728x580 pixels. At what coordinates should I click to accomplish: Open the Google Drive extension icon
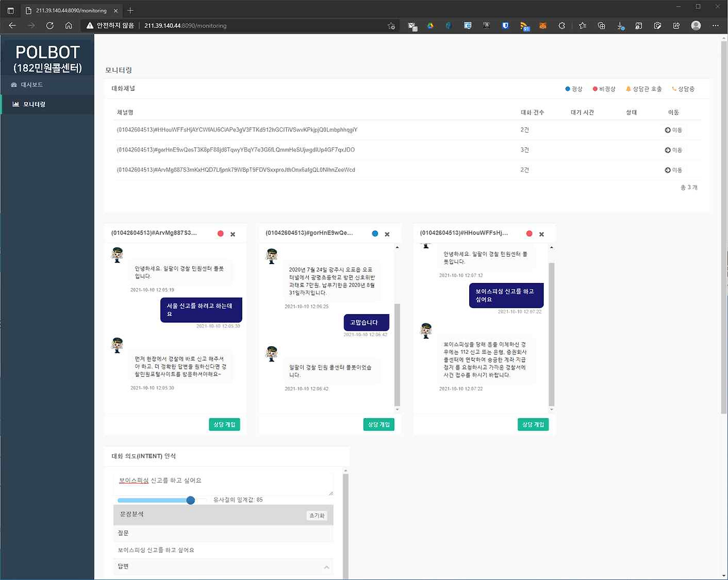[431, 26]
